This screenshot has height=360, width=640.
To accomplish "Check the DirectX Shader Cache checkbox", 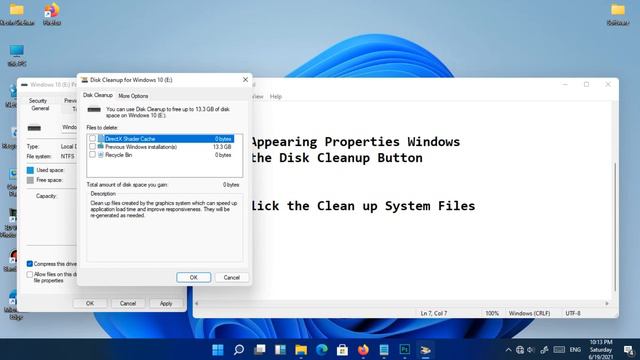I will point(92,138).
